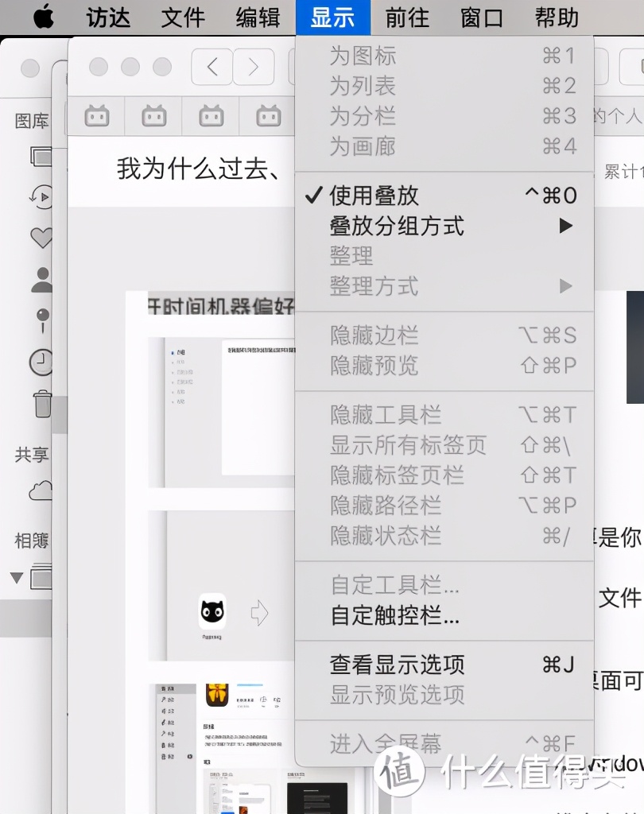Open the 前往 menu in the menu bar
The image size is (644, 814).
tap(406, 17)
